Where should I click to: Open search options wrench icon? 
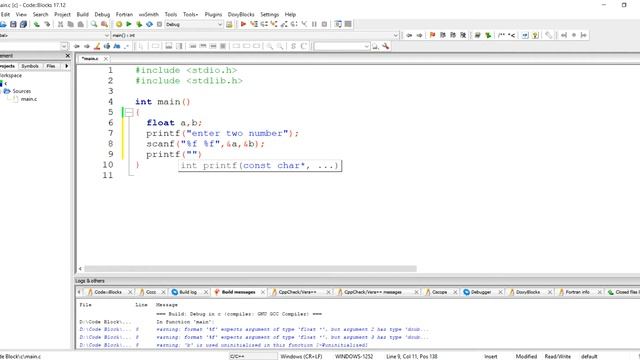coord(385,47)
